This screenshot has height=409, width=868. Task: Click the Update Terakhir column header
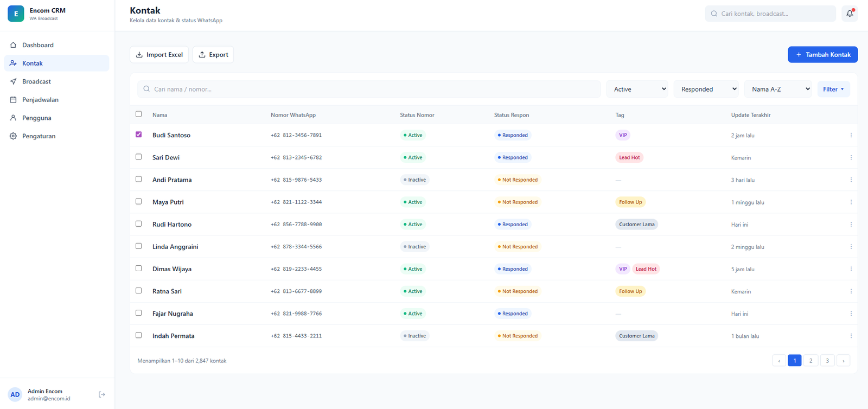(x=751, y=115)
